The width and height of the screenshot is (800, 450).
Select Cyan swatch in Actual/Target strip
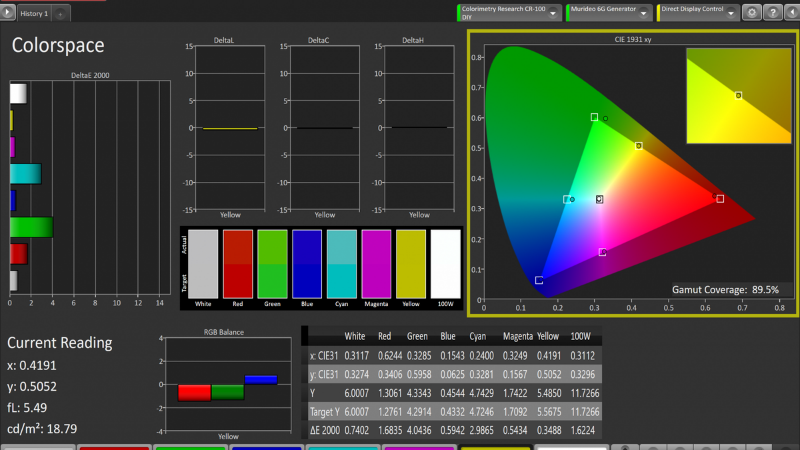point(341,262)
